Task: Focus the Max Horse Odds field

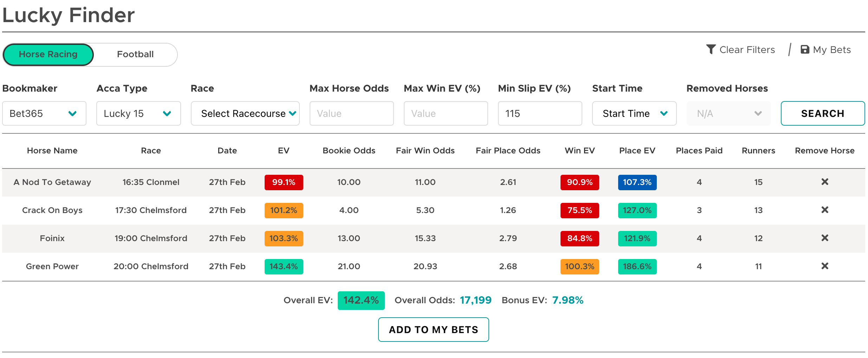Action: click(351, 113)
